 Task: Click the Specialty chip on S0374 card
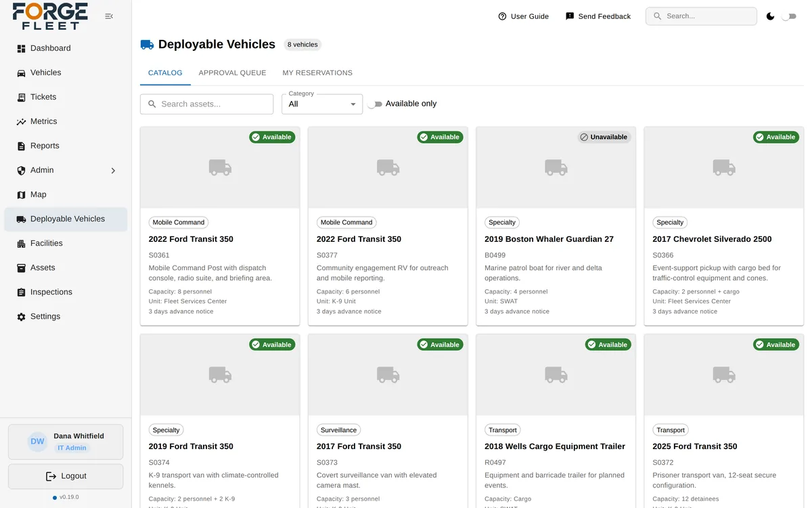[166, 430]
